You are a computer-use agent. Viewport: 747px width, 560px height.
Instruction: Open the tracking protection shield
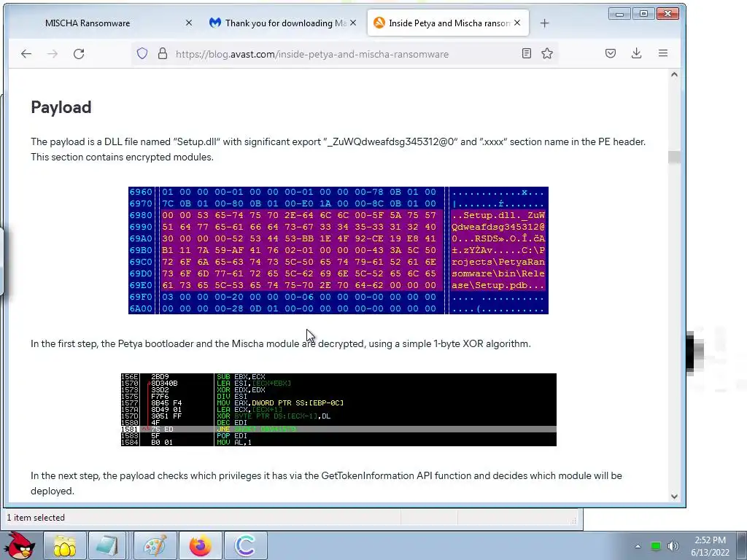pyautogui.click(x=142, y=53)
